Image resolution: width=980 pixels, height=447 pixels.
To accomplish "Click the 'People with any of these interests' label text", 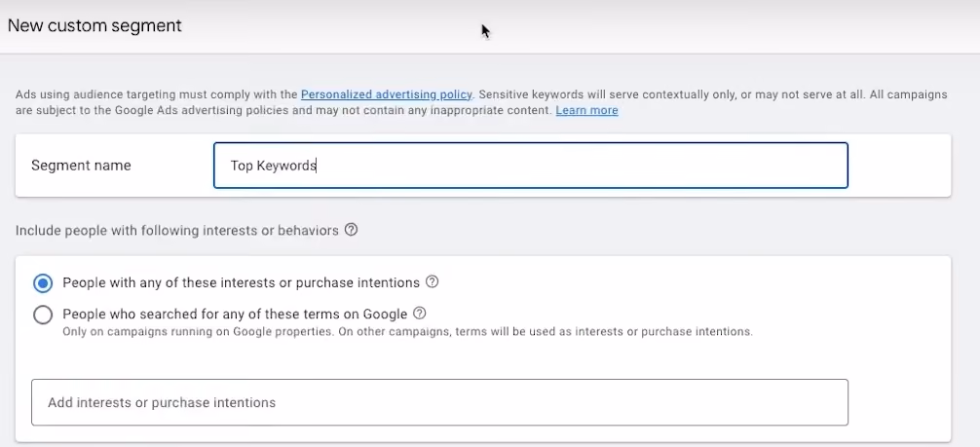I will click(x=241, y=282).
